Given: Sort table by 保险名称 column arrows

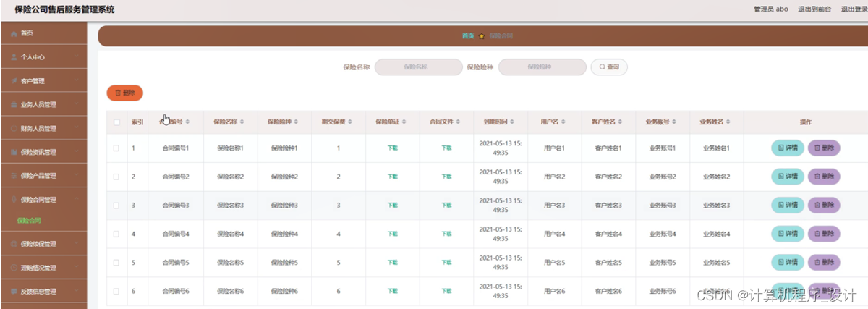Looking at the screenshot, I should click(242, 122).
